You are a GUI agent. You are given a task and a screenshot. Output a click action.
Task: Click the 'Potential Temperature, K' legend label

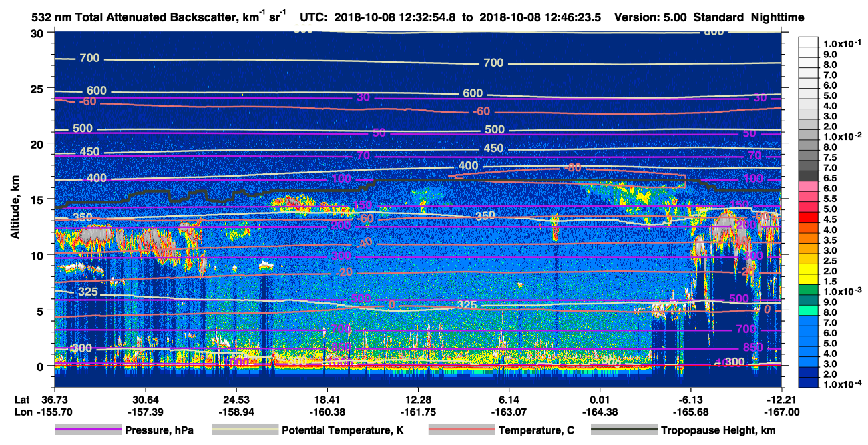pyautogui.click(x=343, y=430)
